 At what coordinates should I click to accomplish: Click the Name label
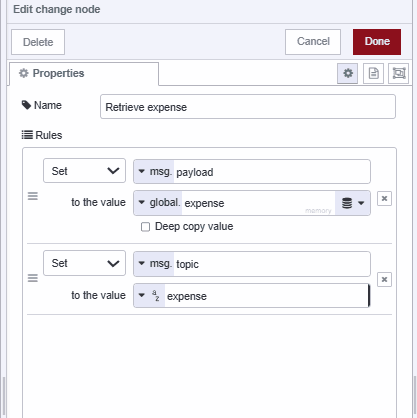click(x=42, y=105)
